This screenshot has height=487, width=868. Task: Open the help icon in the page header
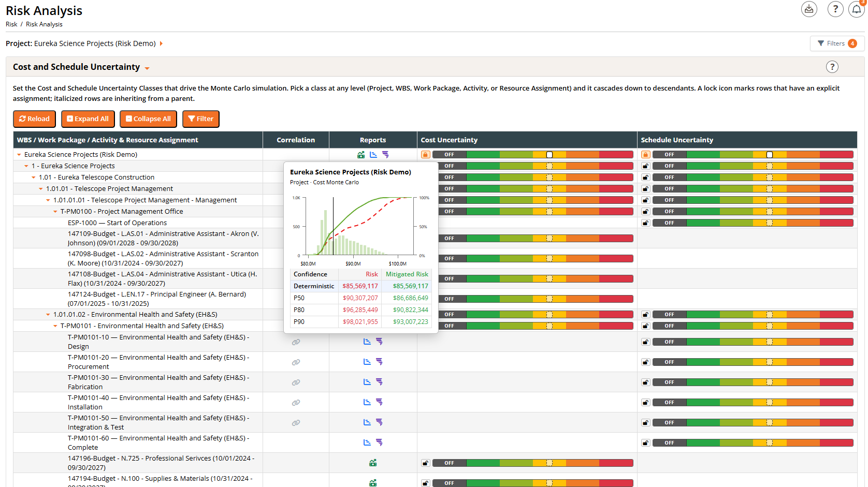835,9
